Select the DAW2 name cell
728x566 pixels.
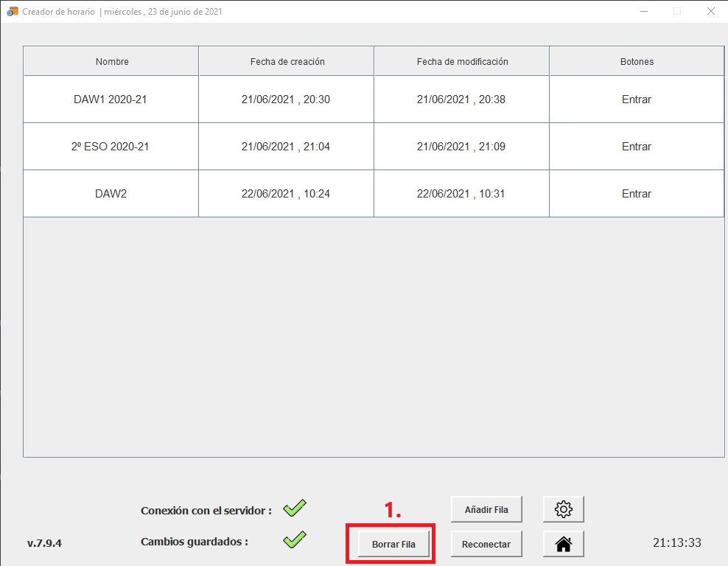click(x=111, y=194)
